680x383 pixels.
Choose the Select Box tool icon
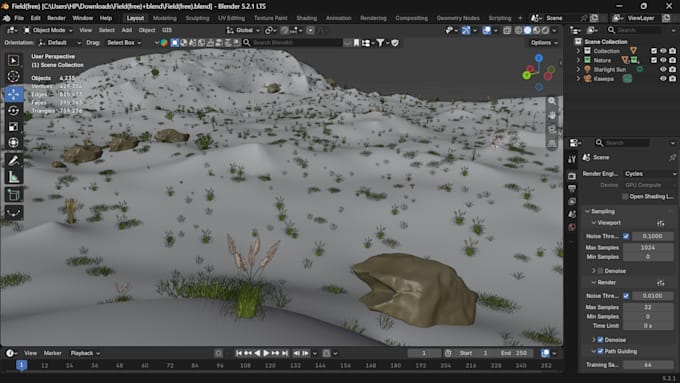coord(13,60)
